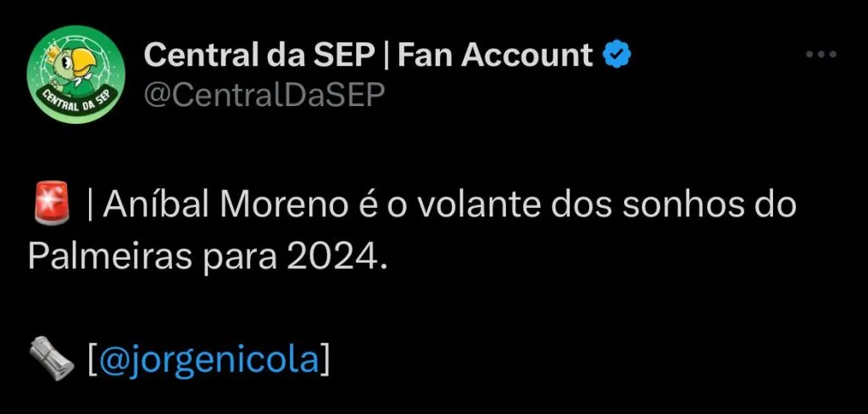
Task: Click the Central da SEP display name
Action: [x=259, y=56]
